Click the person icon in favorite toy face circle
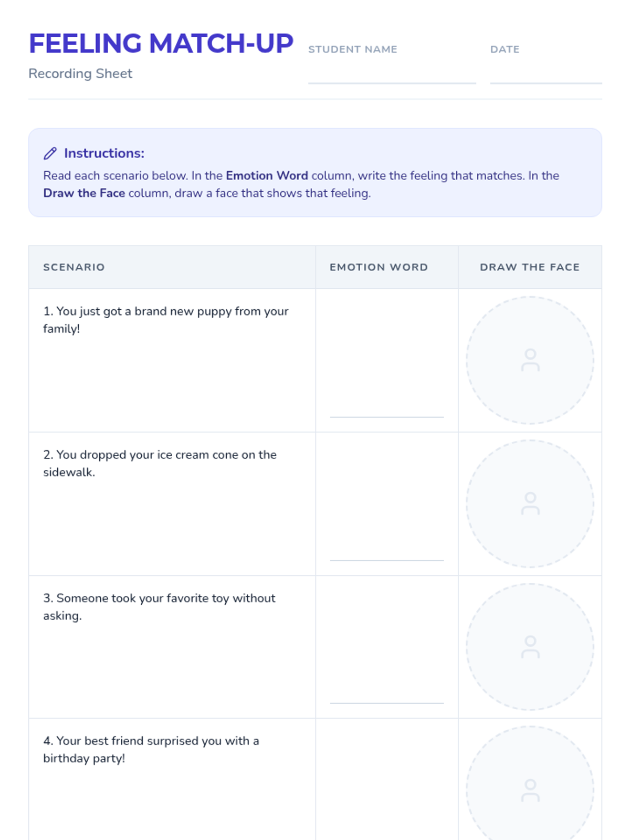The width and height of the screenshot is (630, 840). tap(530, 647)
